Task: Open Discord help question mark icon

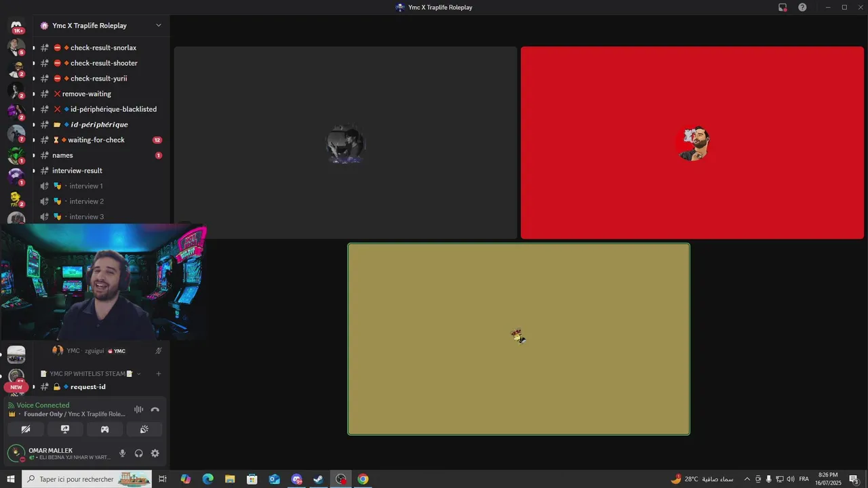Action: point(802,7)
